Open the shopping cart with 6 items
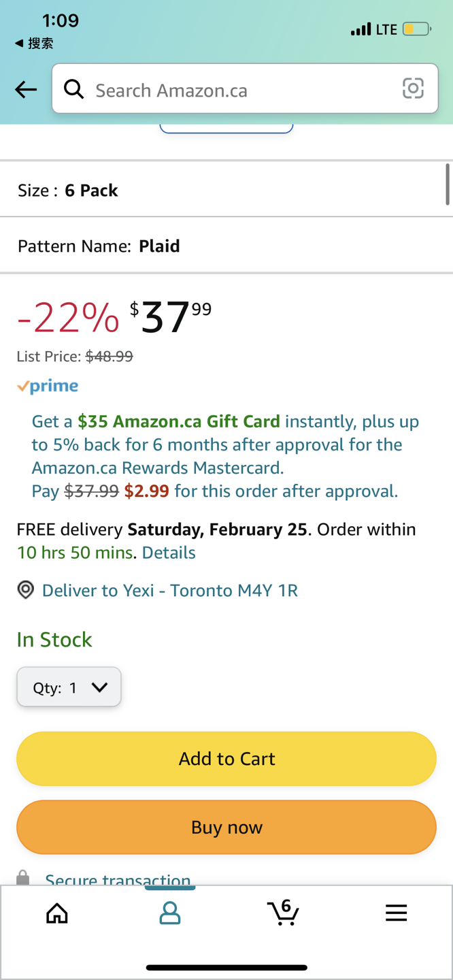Viewport: 453px width, 980px height. (283, 912)
